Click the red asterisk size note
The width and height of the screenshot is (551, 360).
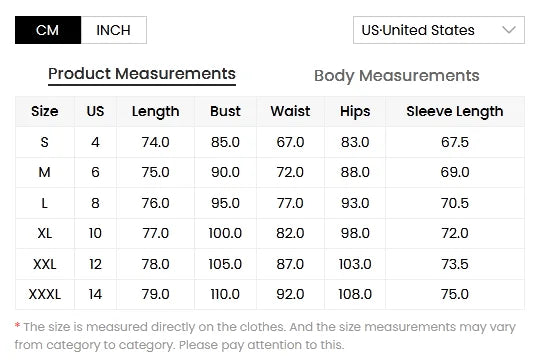pos(17,326)
